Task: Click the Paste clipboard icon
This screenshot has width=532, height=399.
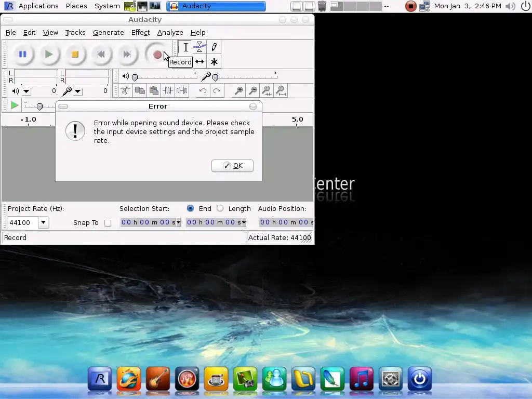Action: (154, 90)
